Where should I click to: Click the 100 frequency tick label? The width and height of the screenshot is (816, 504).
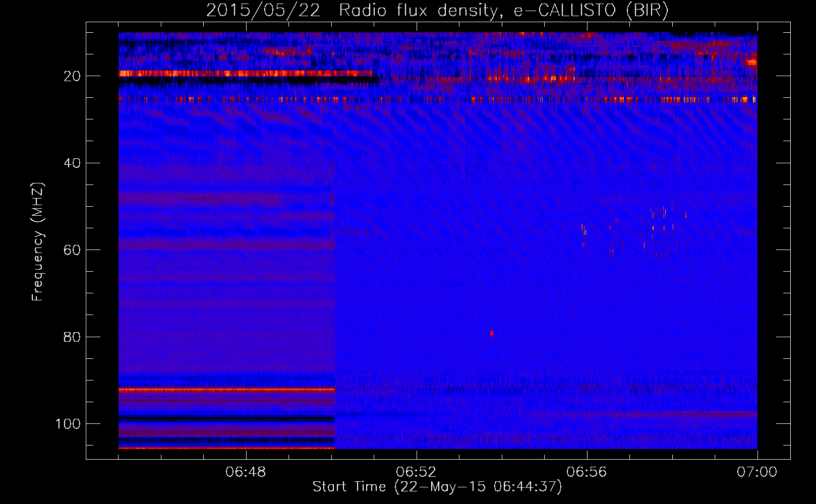click(68, 424)
